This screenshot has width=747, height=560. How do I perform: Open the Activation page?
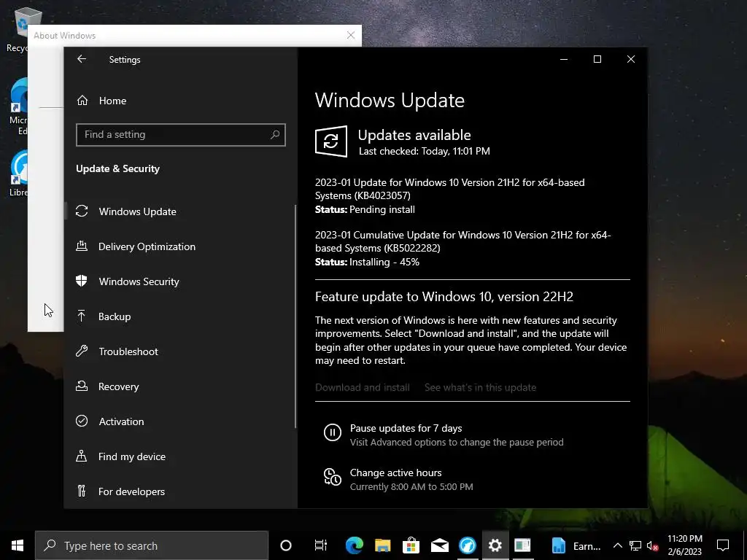(x=121, y=421)
